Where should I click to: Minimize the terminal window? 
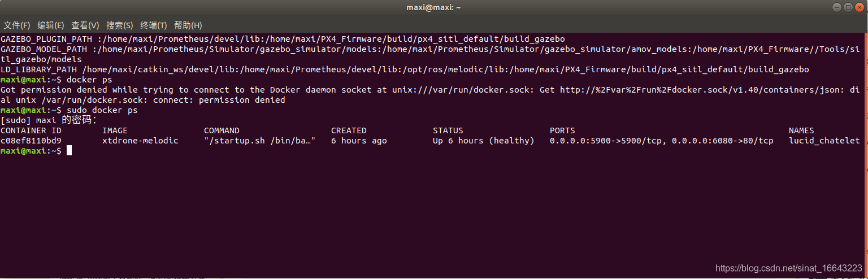pos(837,7)
